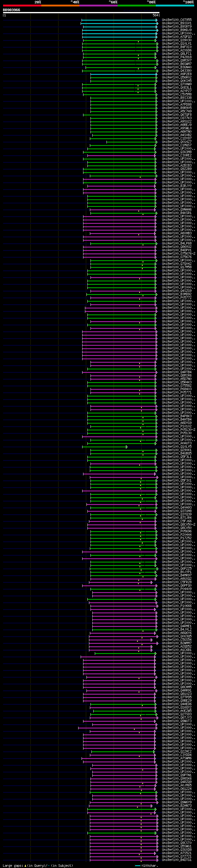
Task: Open hit UniRef100_B9SRT9
Action: [x=177, y=26]
